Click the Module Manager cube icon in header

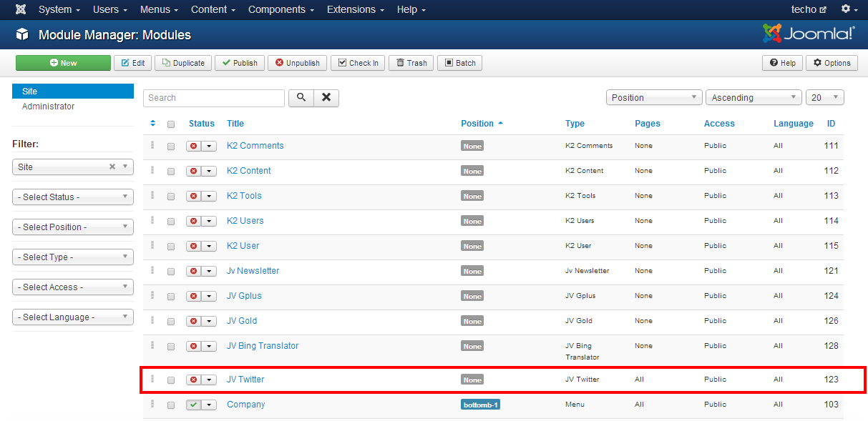point(22,34)
